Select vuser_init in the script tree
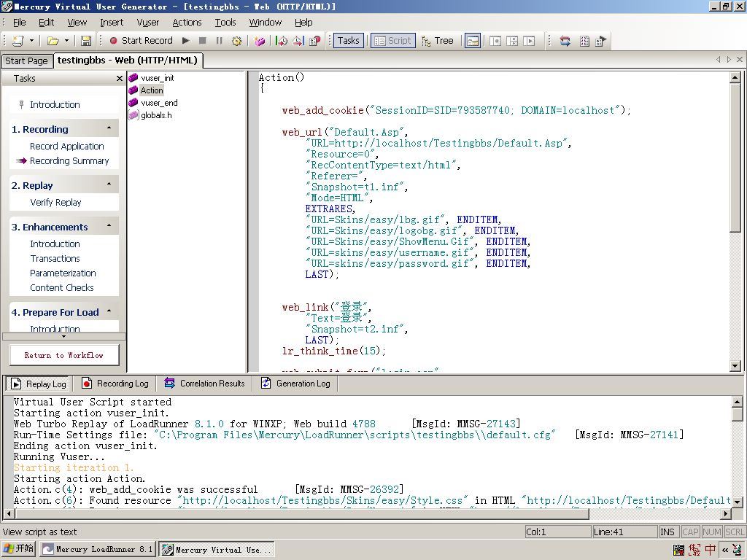Screen dimensions: 747x560 coord(158,78)
